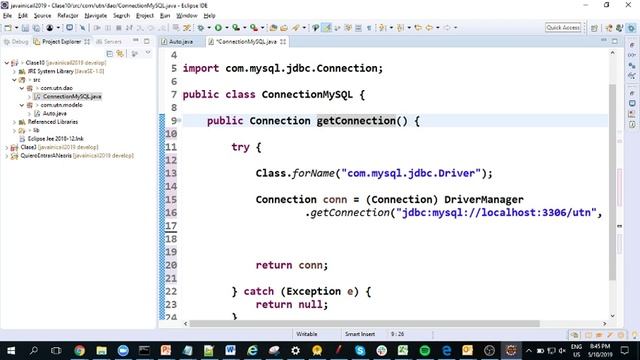
Task: Click the Terminate debug square icon
Action: click(x=119, y=28)
